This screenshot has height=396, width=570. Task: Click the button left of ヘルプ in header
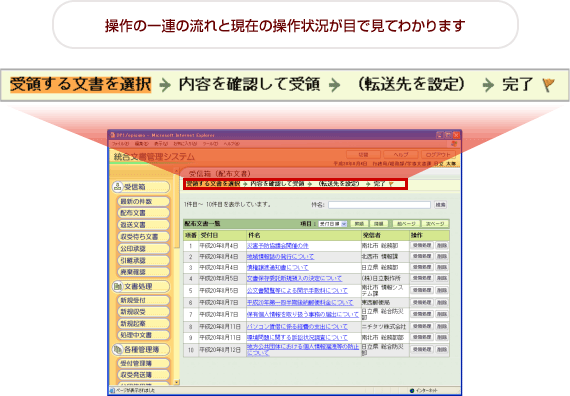[363, 155]
